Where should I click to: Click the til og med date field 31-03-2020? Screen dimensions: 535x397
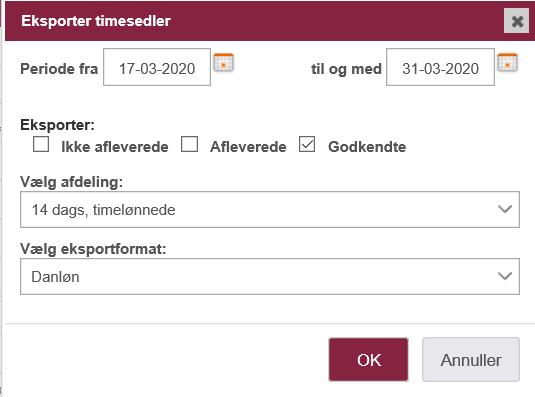tap(440, 67)
